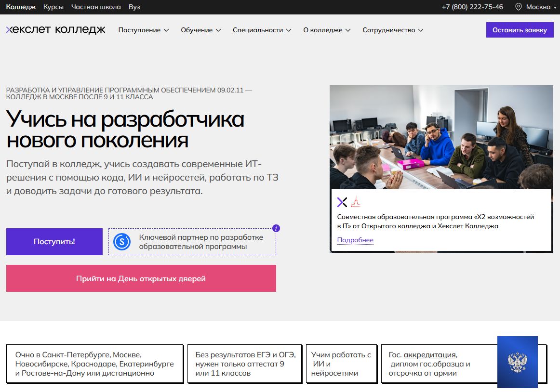Click the Поступай в колледж intro paragraph
Image resolution: width=560 pixels, height=392 pixels.
tap(142, 177)
